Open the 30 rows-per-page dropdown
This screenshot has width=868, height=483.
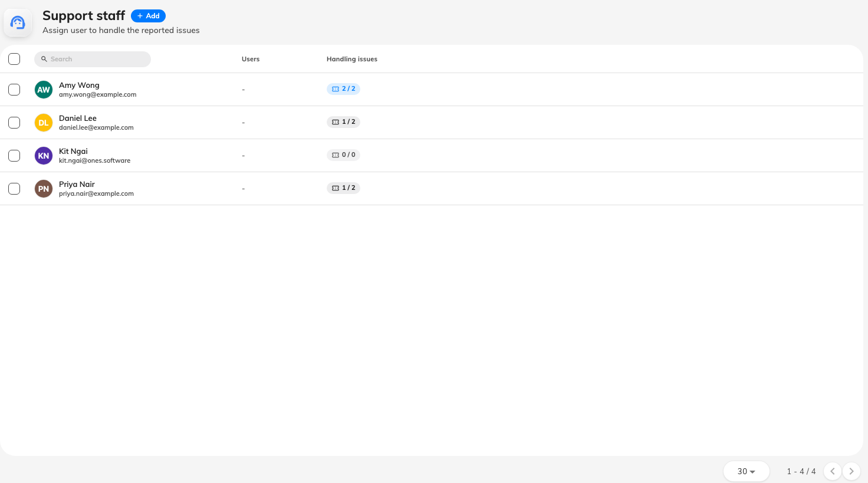[747, 471]
